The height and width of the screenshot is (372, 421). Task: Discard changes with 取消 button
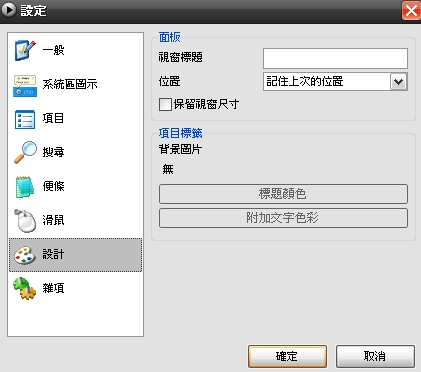tap(375, 356)
